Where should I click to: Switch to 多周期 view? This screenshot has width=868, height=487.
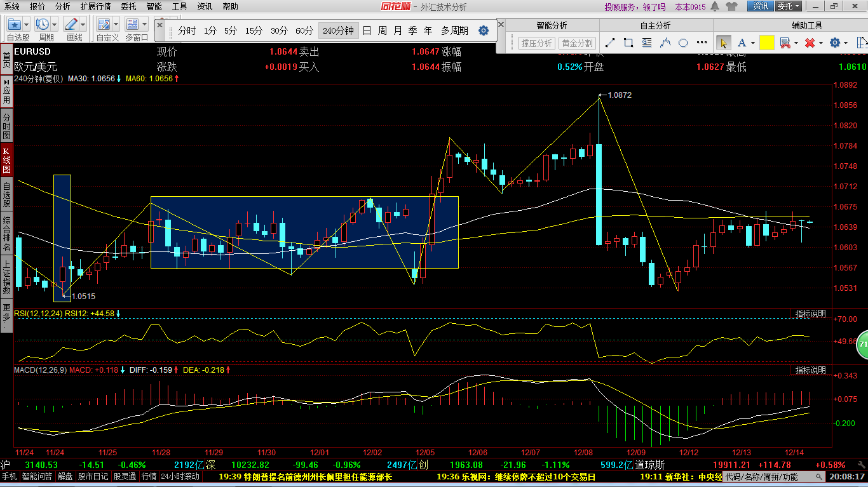click(x=455, y=30)
